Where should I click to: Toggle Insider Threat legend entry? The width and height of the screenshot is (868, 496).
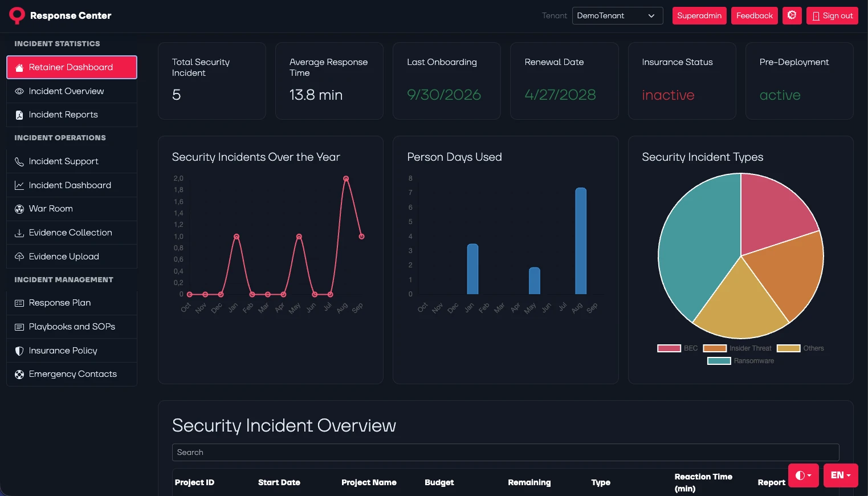click(737, 348)
